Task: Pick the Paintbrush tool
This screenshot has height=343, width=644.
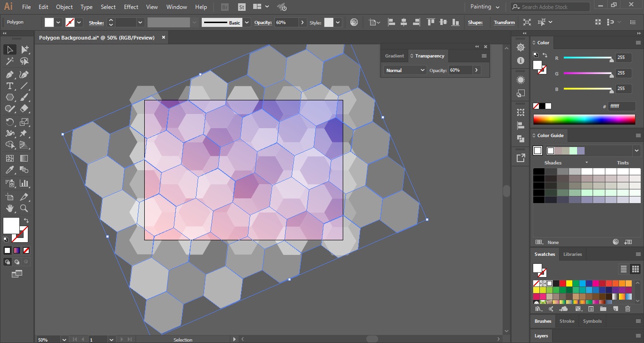Action: [24, 98]
